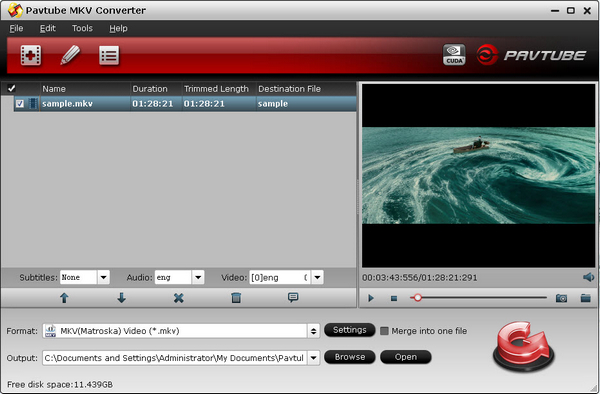The image size is (600, 394).
Task: Move selected file up with arrow
Action: [64, 298]
